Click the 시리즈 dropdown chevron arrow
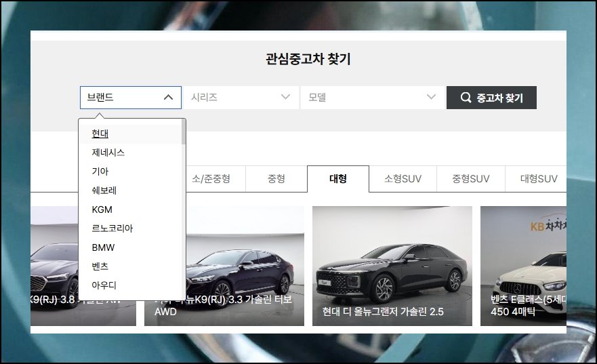This screenshot has height=364, width=597. pyautogui.click(x=285, y=97)
